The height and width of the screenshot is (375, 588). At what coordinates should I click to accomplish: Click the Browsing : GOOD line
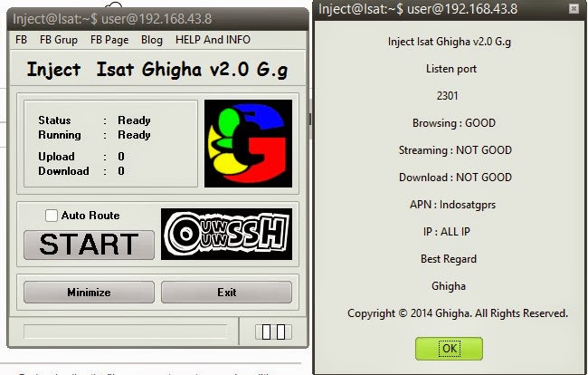point(454,123)
